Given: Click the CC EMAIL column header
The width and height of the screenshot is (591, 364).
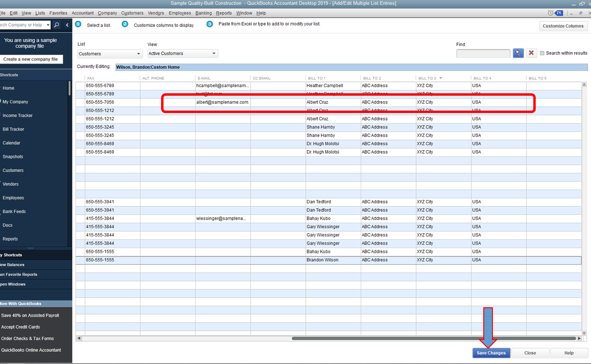Looking at the screenshot, I should [x=278, y=78].
